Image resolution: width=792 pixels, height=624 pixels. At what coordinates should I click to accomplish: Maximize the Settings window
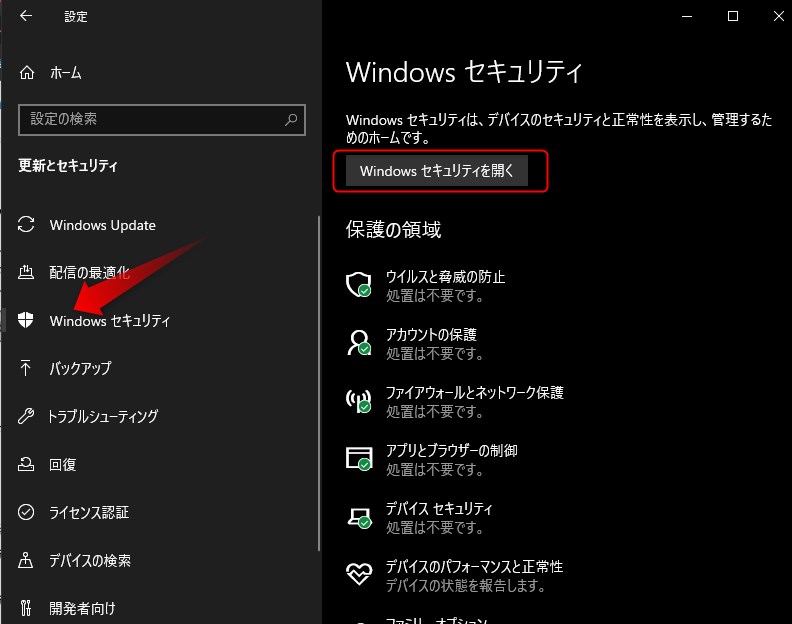pyautogui.click(x=733, y=16)
